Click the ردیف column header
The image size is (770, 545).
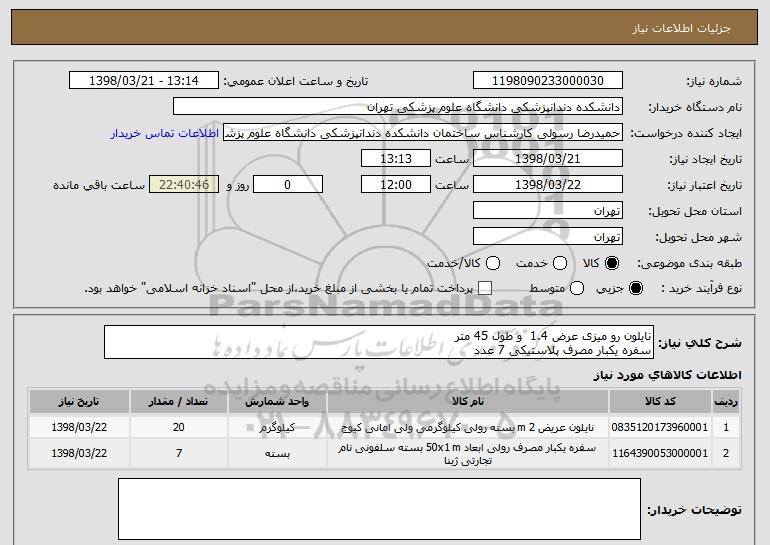(x=726, y=402)
